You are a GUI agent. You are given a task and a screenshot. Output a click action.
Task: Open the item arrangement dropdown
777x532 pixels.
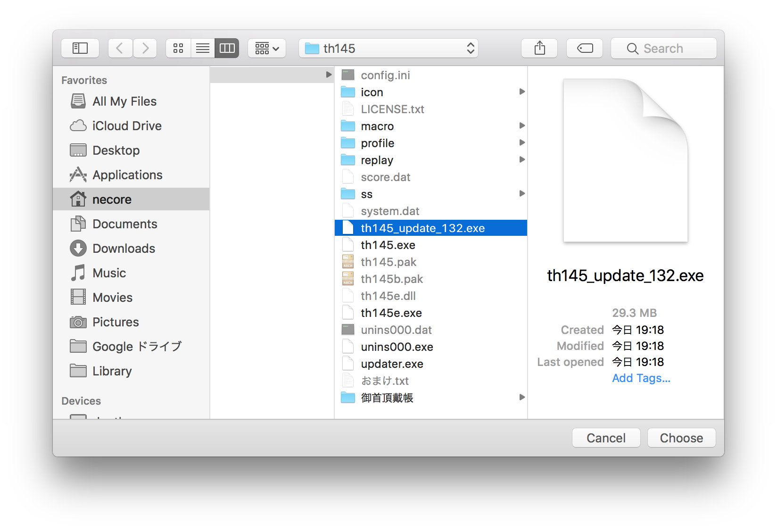tap(267, 48)
